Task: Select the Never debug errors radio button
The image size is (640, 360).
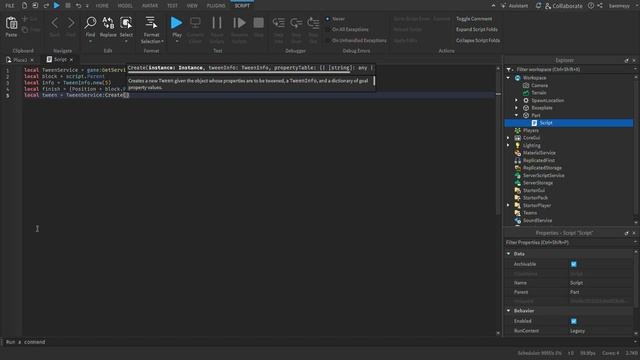Action: [327, 19]
